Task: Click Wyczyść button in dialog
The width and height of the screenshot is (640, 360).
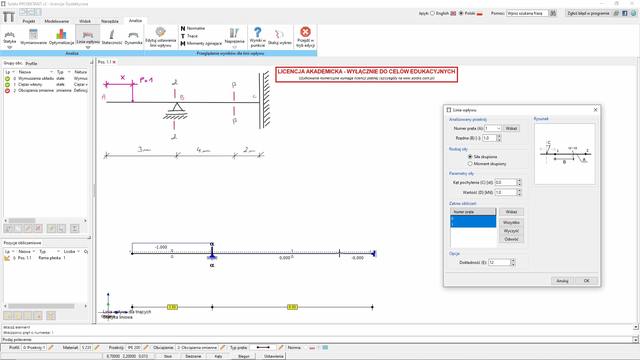Action: click(x=511, y=231)
